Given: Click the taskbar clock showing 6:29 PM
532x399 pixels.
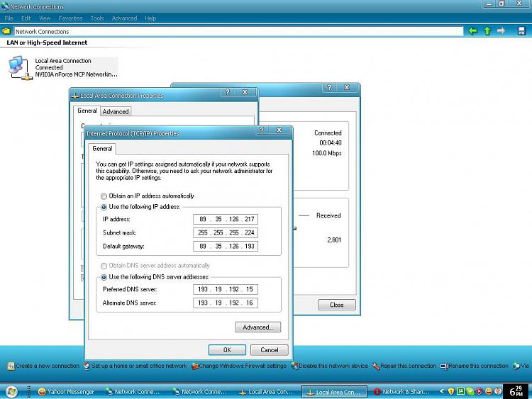Looking at the screenshot, I should pyautogui.click(x=516, y=391).
